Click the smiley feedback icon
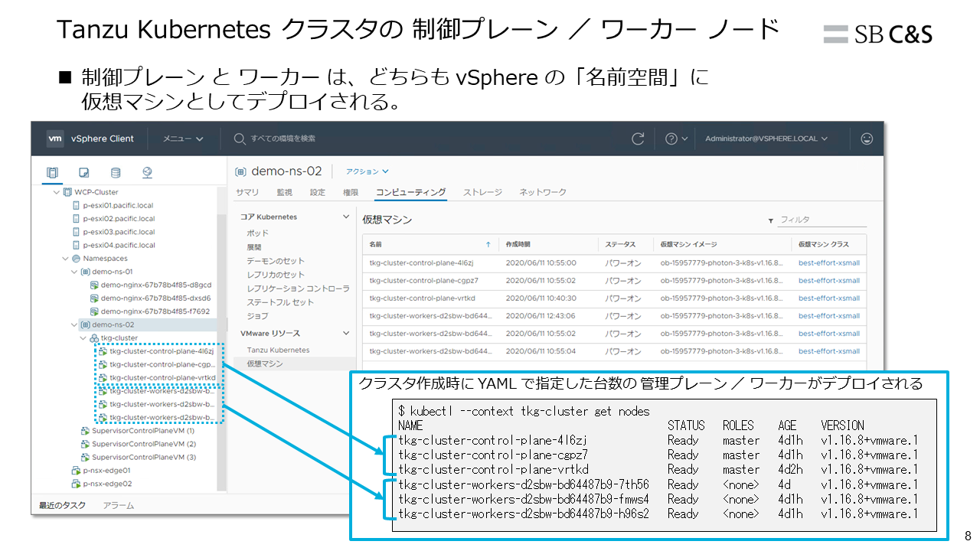 [x=867, y=139]
